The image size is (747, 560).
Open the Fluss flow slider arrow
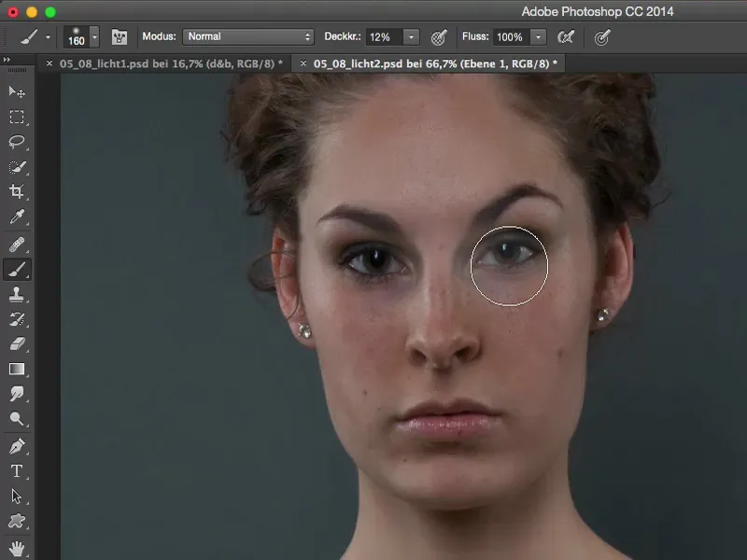[x=539, y=37]
